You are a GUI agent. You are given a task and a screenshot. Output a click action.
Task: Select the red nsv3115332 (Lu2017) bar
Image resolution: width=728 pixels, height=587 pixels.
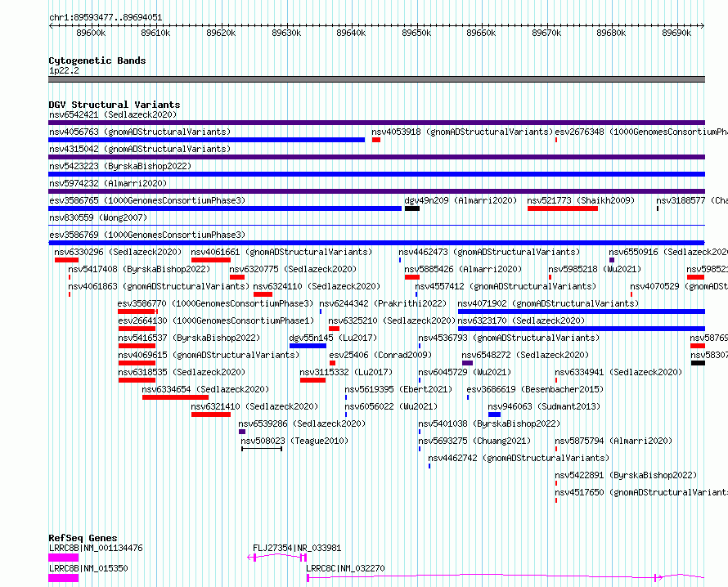coord(313,380)
